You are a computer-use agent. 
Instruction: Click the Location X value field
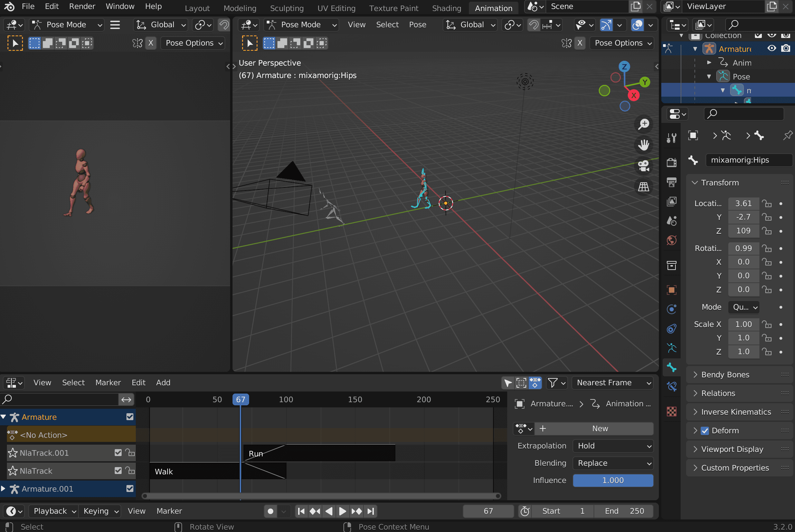point(744,203)
